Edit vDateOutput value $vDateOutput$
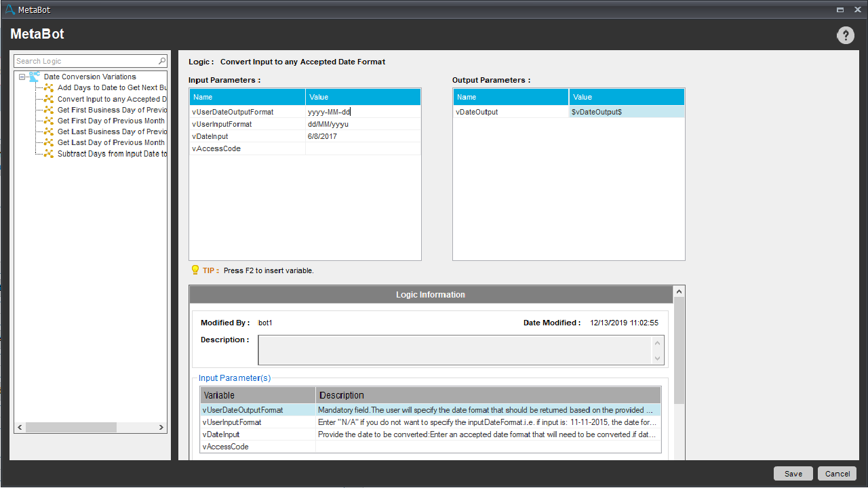 627,112
